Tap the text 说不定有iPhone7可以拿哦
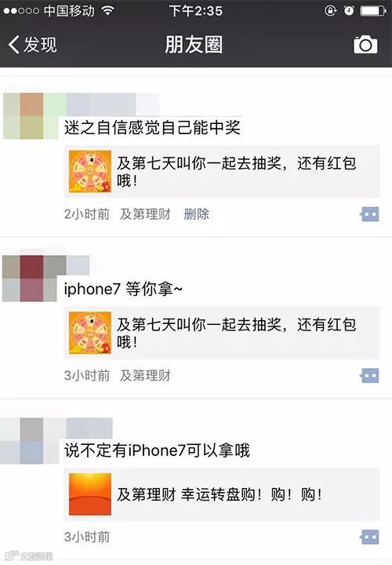 click(x=157, y=450)
